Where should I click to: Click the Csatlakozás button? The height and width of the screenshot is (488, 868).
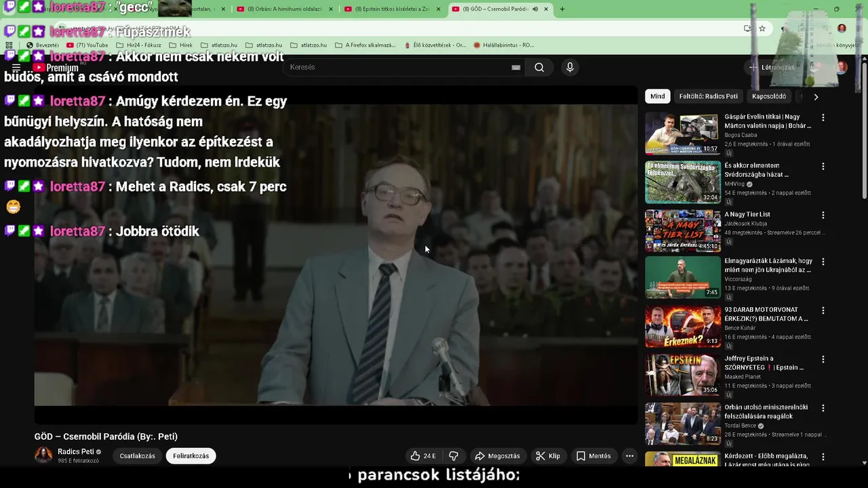(138, 456)
